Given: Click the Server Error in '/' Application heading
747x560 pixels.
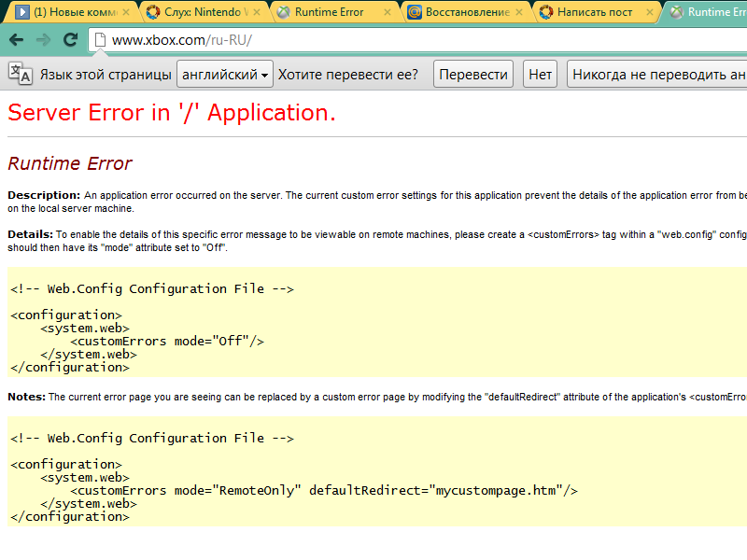Looking at the screenshot, I should pyautogui.click(x=172, y=113).
